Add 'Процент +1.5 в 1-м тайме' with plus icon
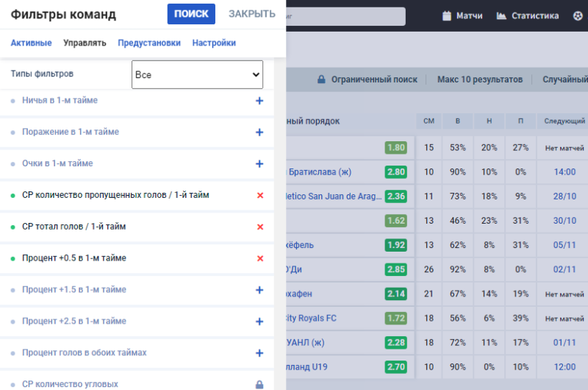Viewport: 588px width, 390px height. pos(259,291)
